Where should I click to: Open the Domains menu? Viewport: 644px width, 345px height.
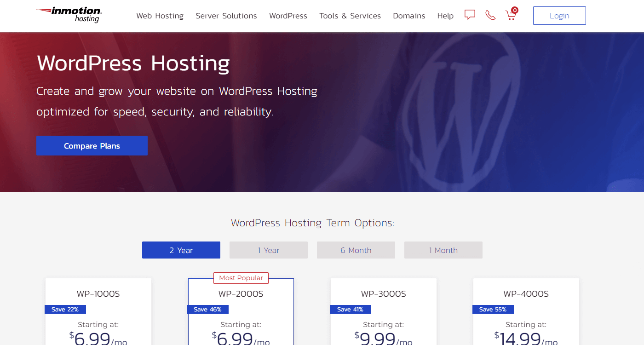(x=409, y=16)
